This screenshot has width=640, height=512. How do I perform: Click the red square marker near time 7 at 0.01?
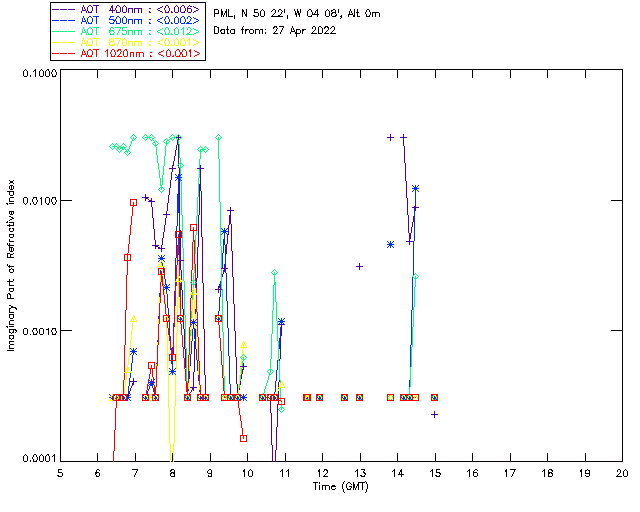tap(133, 203)
